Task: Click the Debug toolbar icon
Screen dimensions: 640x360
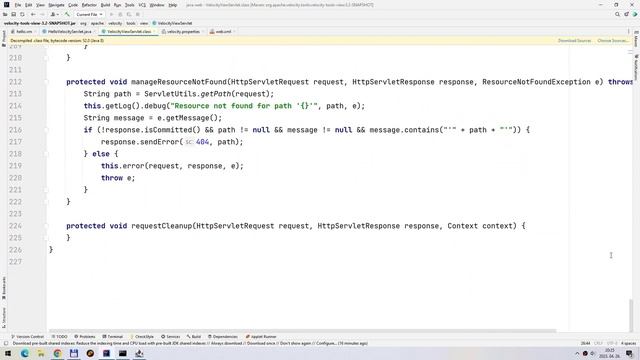Action: [x=120, y=14]
